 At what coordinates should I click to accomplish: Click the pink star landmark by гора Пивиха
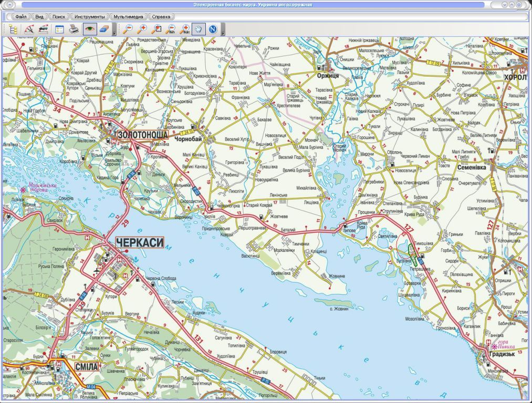coord(494,347)
